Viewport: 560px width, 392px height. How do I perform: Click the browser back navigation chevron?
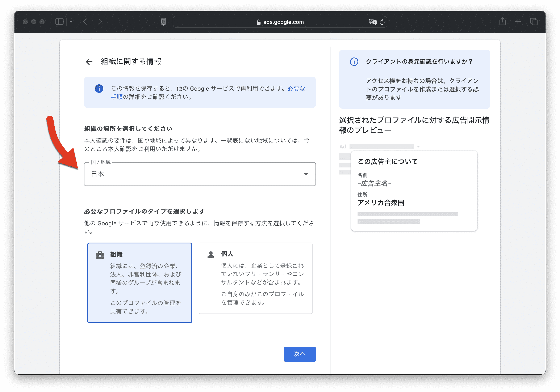click(x=85, y=22)
